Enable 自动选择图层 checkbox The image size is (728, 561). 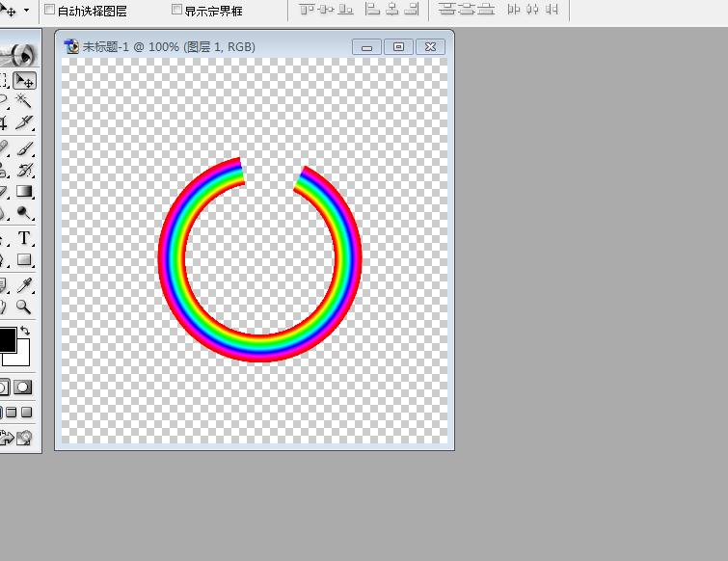tap(49, 10)
